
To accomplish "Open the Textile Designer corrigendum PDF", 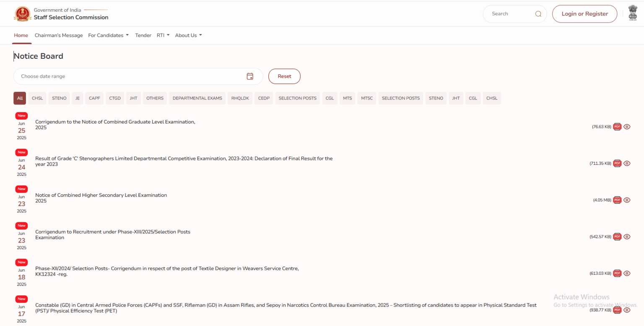I will pos(617,273).
